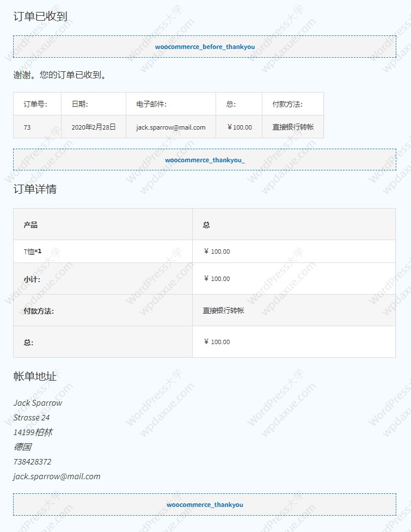411x532 pixels.
Task: Select the 订单详情 section heading
Action: 35,189
